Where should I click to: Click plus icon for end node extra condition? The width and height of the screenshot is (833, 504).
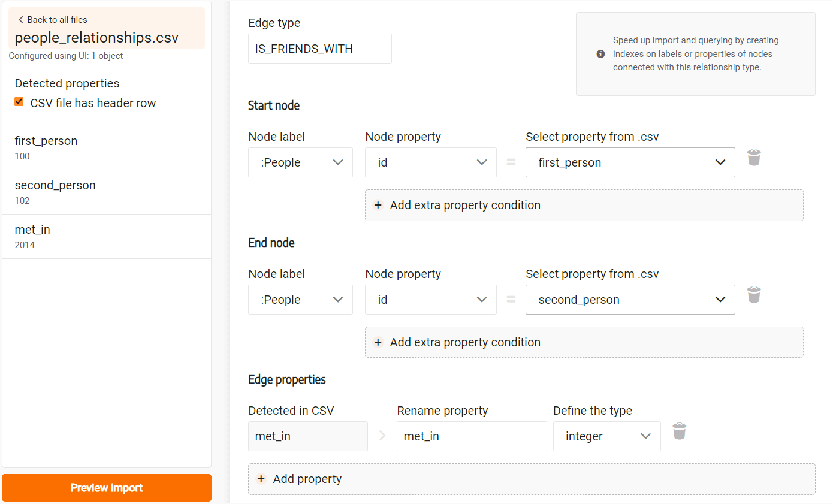tap(378, 342)
